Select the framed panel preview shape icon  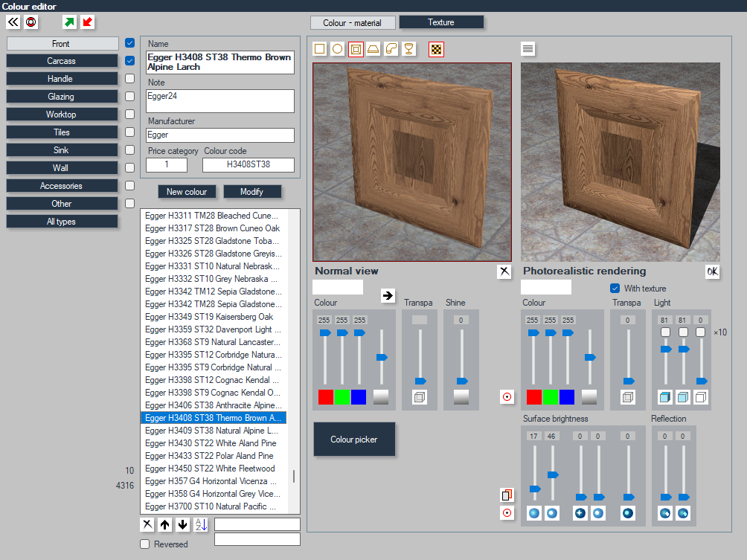(x=356, y=49)
